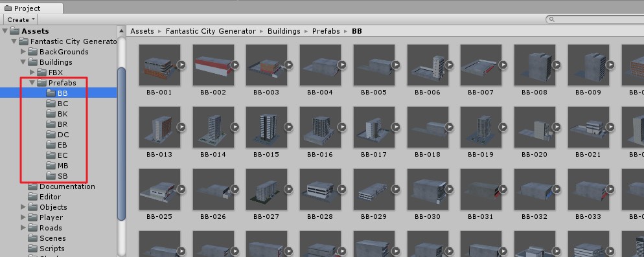Expand BB-007 prefab with its arrow button
The height and width of the screenshot is (257, 644).
[503, 65]
